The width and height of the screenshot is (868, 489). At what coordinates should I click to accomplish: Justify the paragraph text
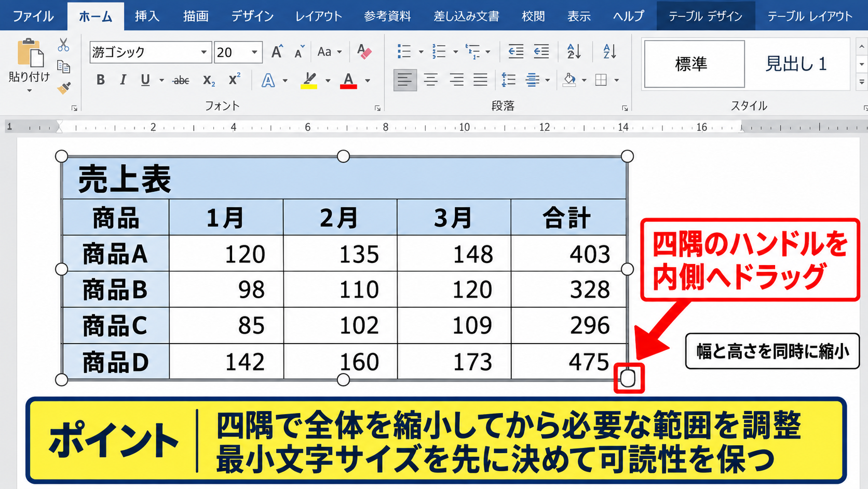click(x=480, y=80)
